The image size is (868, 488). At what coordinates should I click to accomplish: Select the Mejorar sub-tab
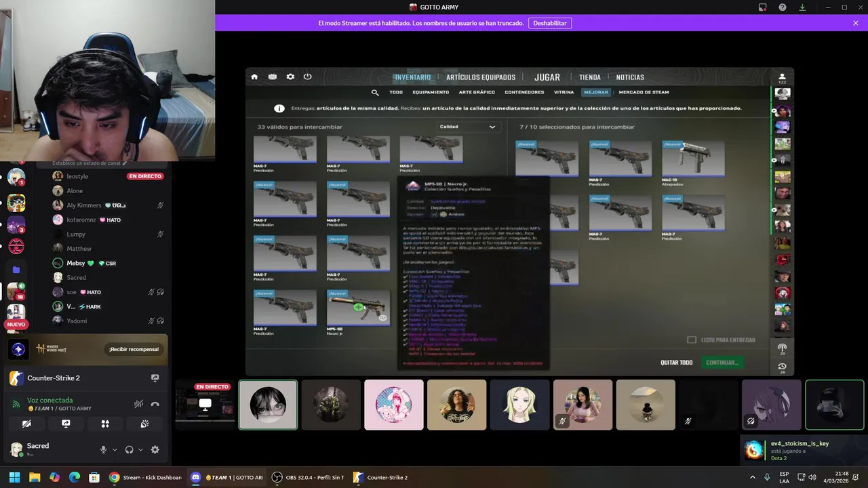tap(596, 92)
